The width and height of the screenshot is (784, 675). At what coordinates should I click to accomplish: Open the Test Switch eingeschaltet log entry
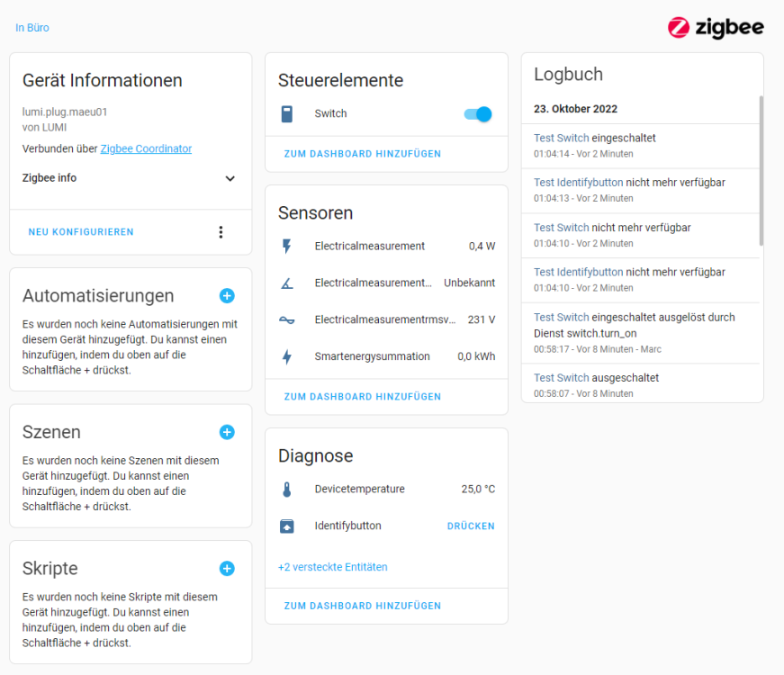coord(594,138)
